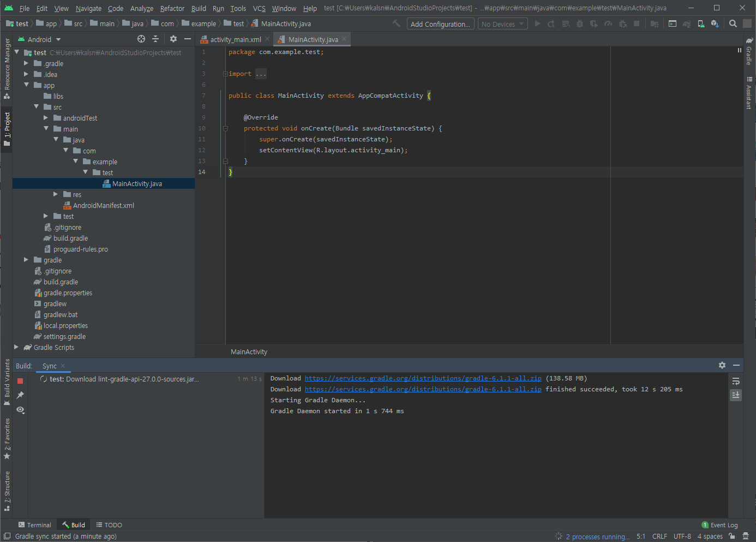Unfold the import statements block
Viewport: 756px width, 542px height.
click(225, 74)
